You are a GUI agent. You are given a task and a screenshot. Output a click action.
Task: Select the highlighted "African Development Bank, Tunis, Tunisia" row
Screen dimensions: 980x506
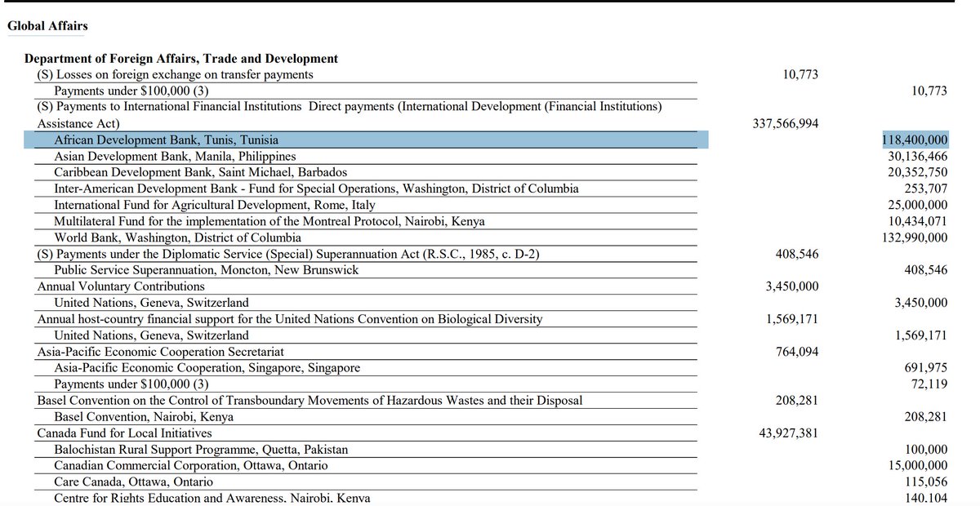tap(366, 140)
